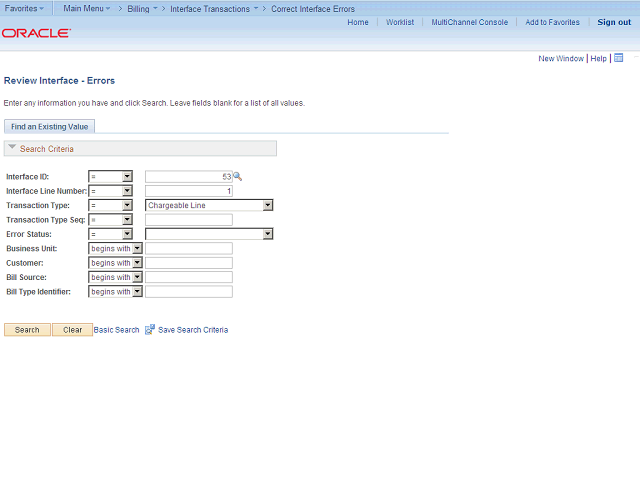Open the MultiChannel Console link
The height and width of the screenshot is (480, 640).
click(x=470, y=22)
